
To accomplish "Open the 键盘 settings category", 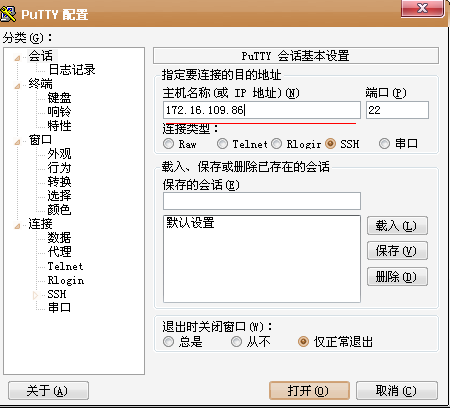I will (x=59, y=98).
